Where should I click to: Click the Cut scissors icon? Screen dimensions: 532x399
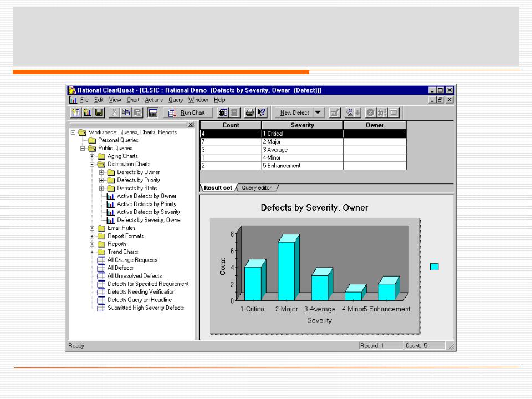click(114, 112)
